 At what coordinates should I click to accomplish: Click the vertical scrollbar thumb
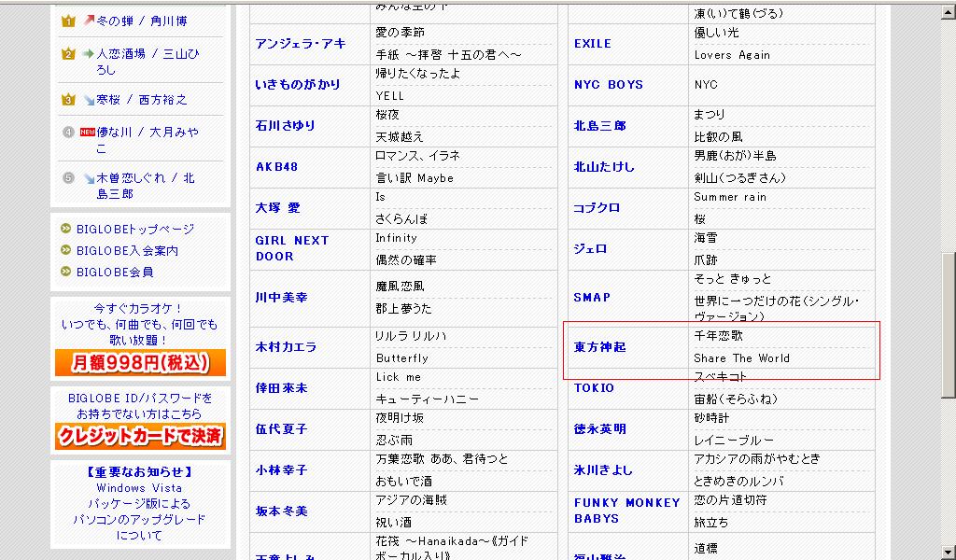949,325
